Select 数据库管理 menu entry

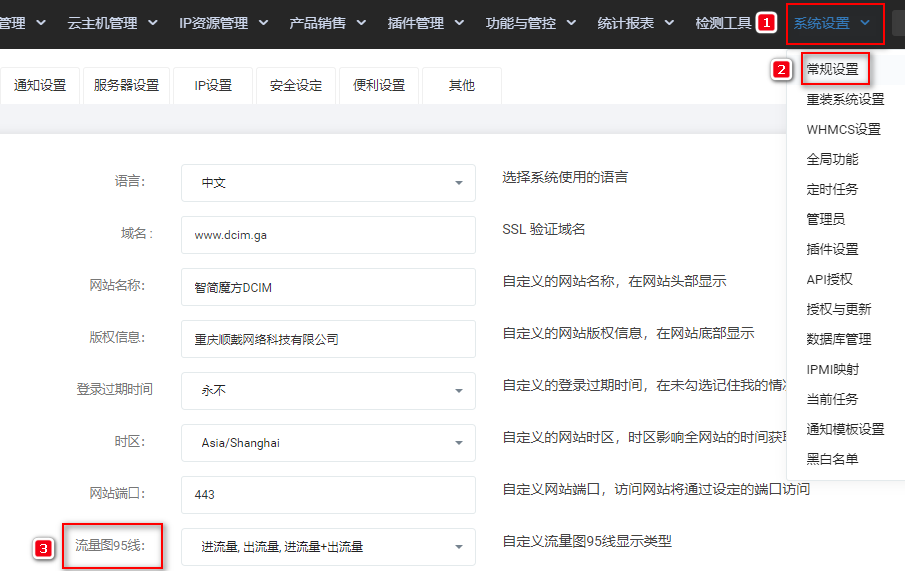(839, 339)
